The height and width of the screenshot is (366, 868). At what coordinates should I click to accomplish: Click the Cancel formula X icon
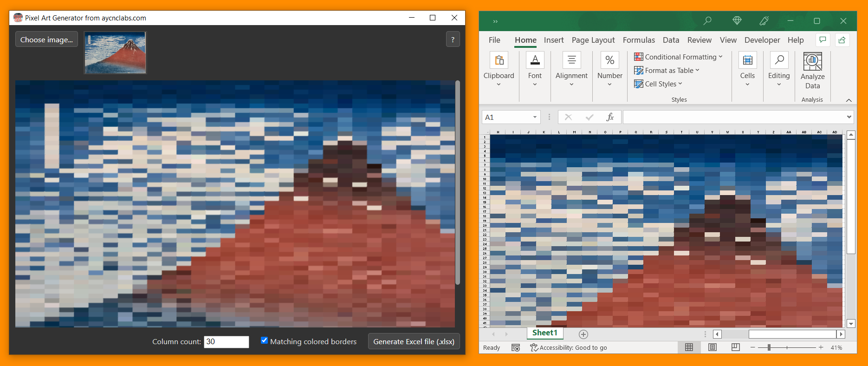point(568,117)
